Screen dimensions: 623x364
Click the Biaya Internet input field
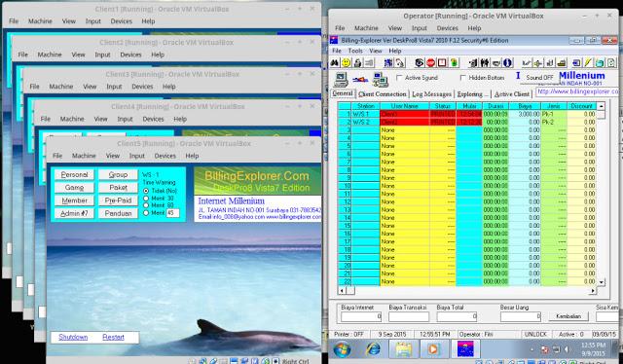(x=361, y=316)
